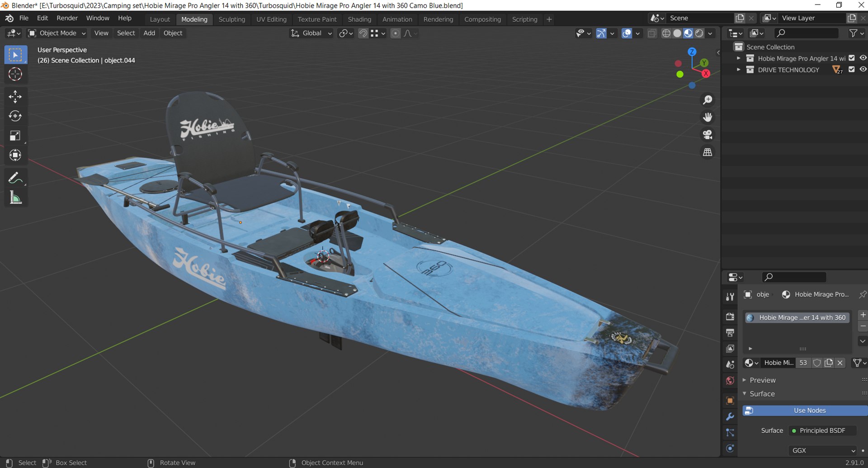Click the zoom view magnifier icon
Screen dimensions: 868x468
[x=708, y=100]
